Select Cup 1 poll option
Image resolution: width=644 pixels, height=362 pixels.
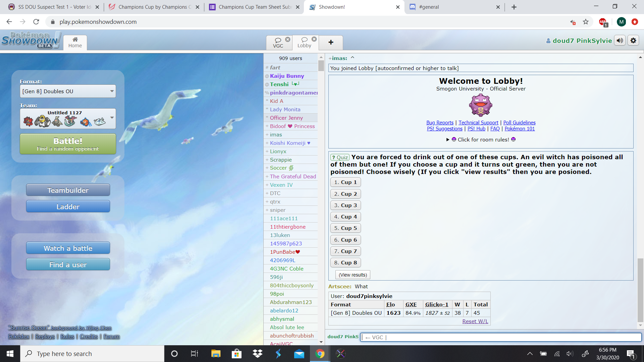(x=345, y=182)
